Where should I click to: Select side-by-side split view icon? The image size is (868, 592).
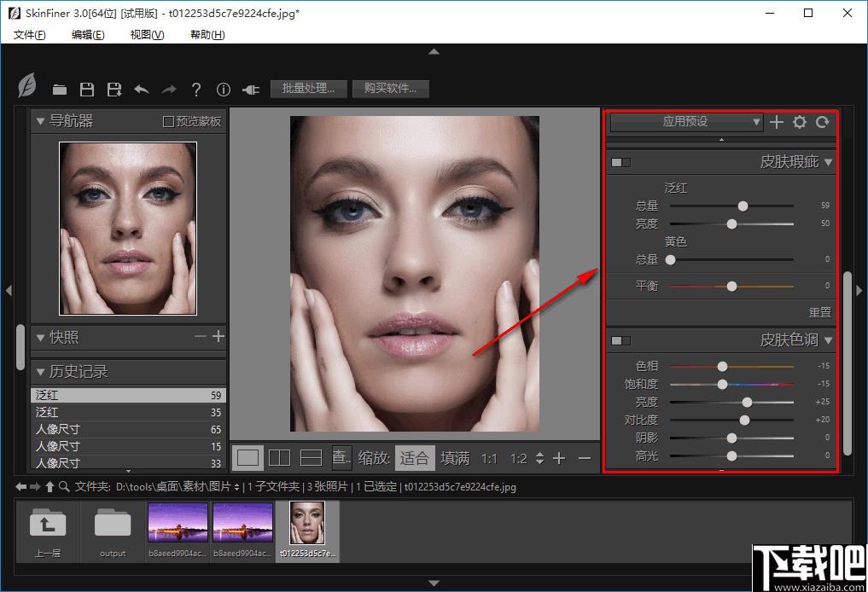click(x=279, y=458)
